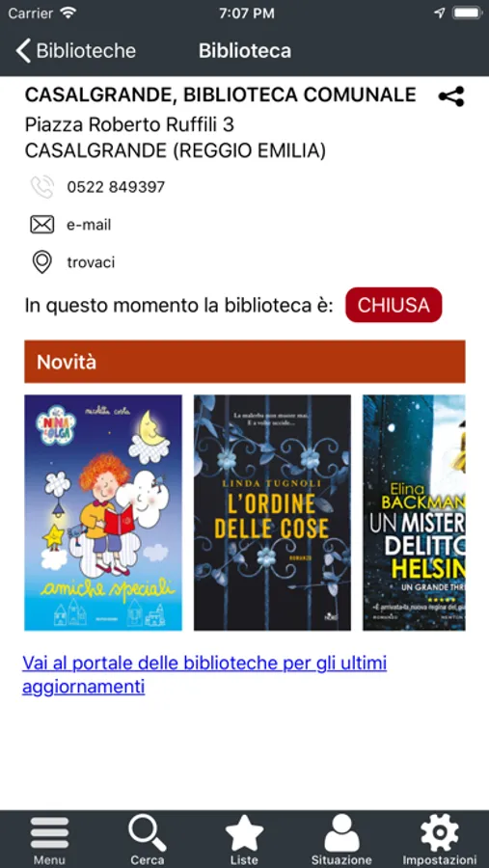489x868 pixels.
Task: Tap the share icon beside the library name
Action: coord(451,96)
